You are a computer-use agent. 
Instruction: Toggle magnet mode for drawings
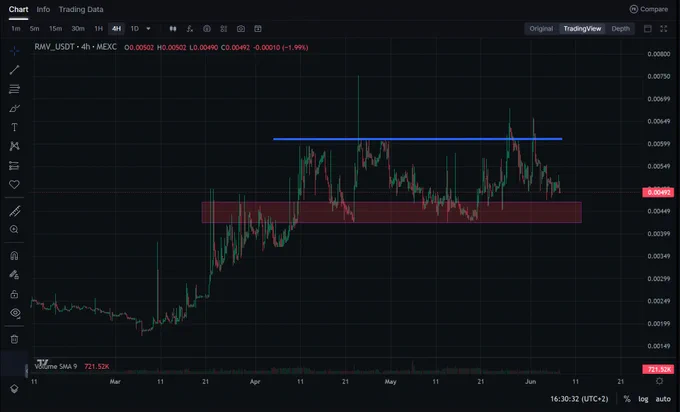[14, 255]
